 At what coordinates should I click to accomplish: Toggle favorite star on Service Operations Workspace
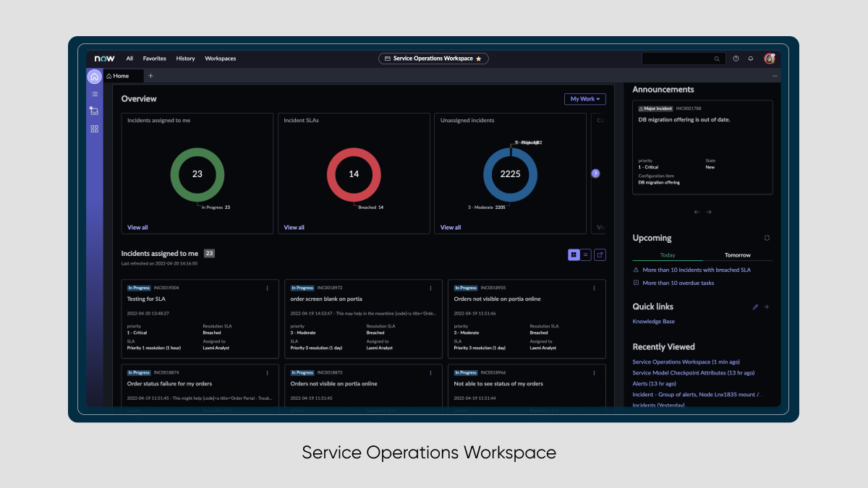479,59
